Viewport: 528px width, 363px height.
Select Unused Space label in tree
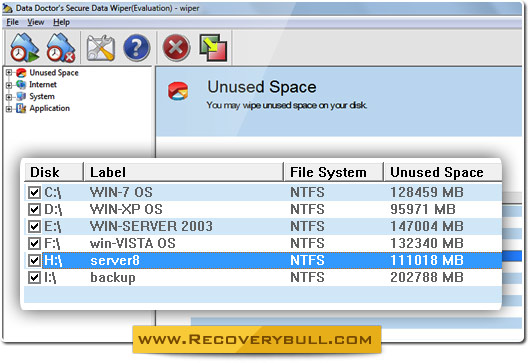click(x=54, y=73)
